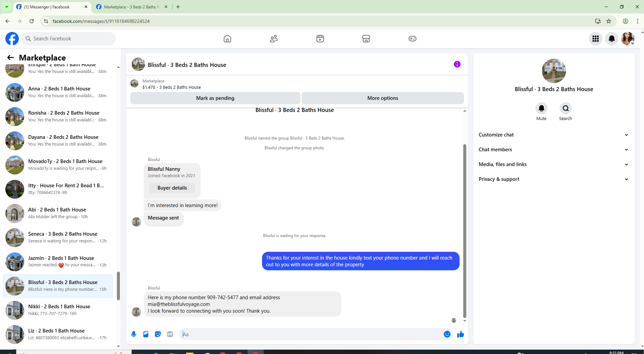Click the Search Facebook field
The width and height of the screenshot is (644, 354).
pos(69,39)
